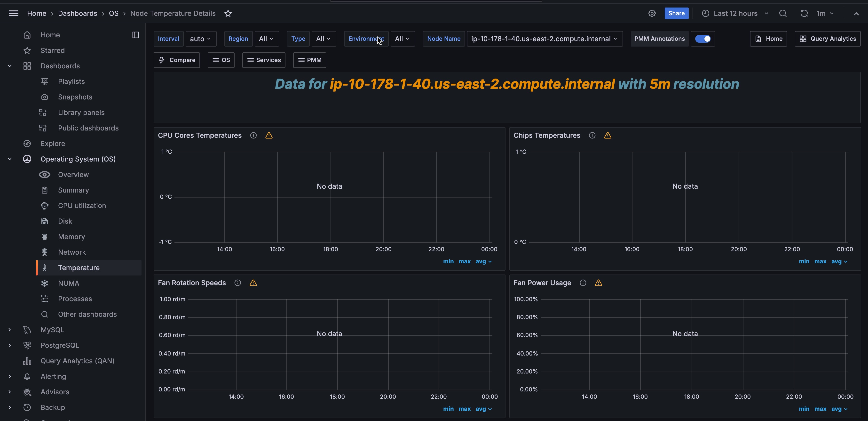Star this dashboard as favorite
This screenshot has height=421, width=868.
[228, 14]
